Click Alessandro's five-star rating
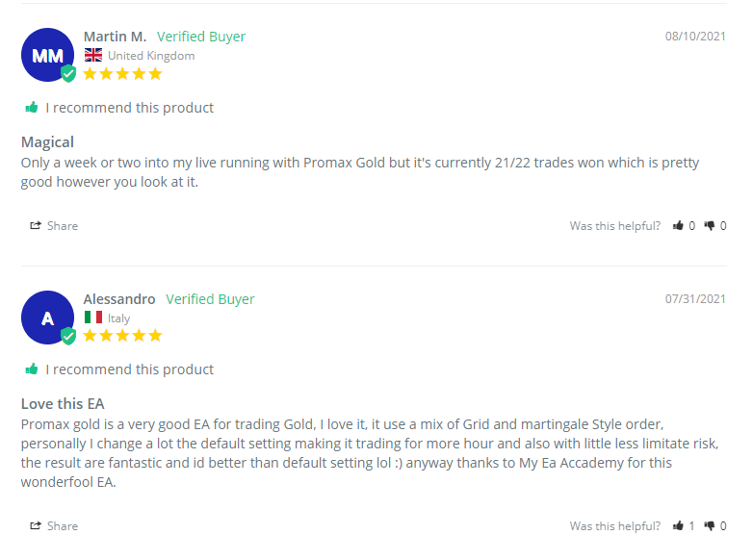 click(x=122, y=336)
